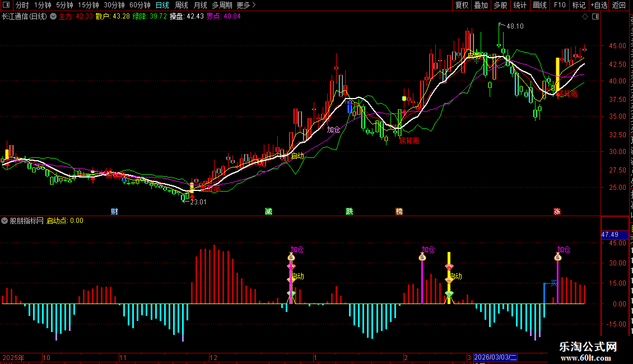This screenshot has width=633, height=364.
Task: Click the 跌 event marker icon
Action: click(x=349, y=212)
